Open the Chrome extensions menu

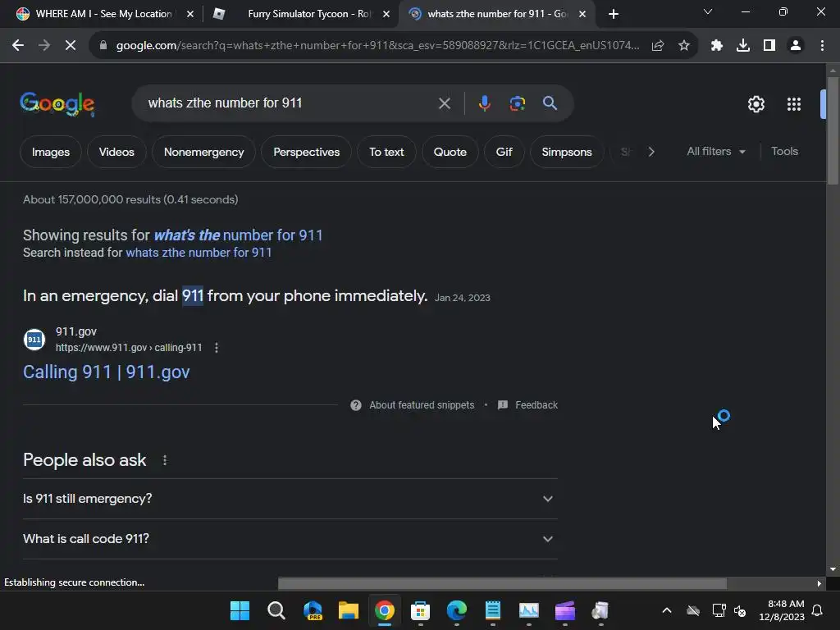coord(717,46)
